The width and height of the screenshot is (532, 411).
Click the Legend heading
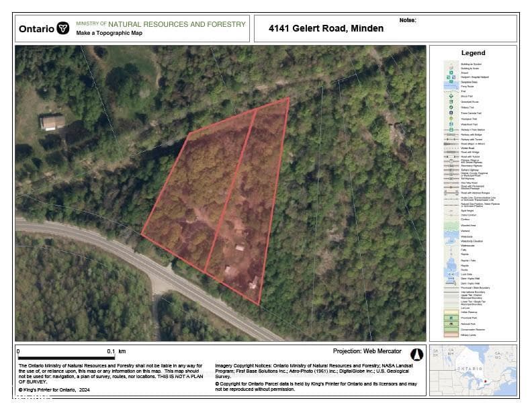pyautogui.click(x=473, y=53)
